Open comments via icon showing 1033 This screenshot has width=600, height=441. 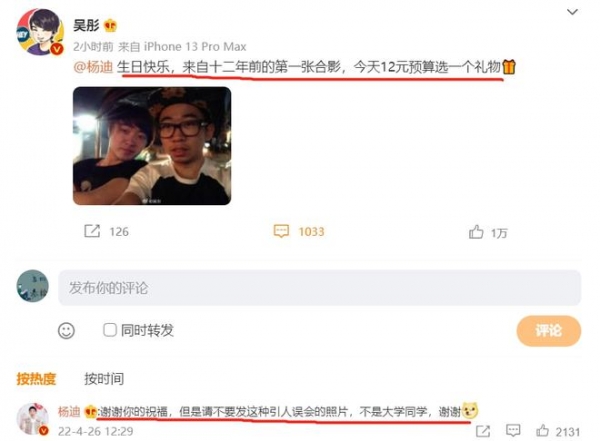tap(281, 231)
